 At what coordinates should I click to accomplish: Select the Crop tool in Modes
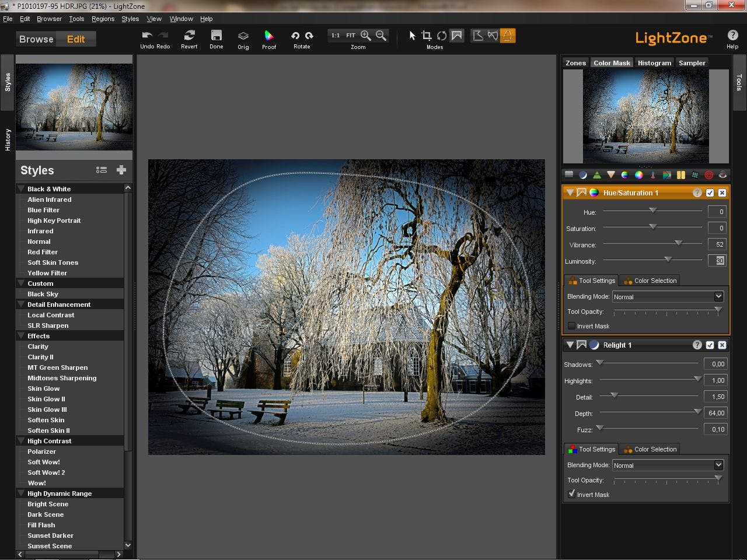pos(427,36)
